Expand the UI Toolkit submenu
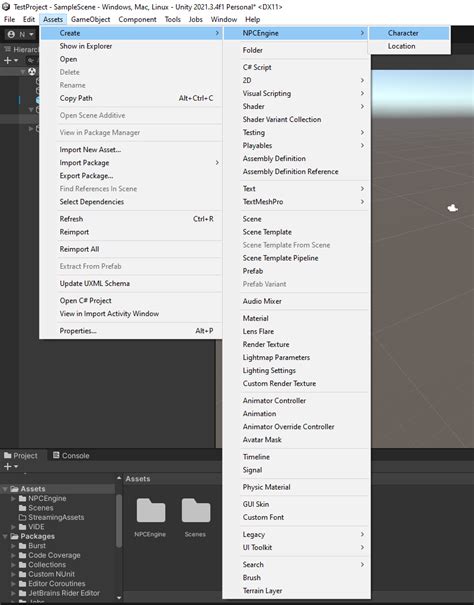Image resolution: width=474 pixels, height=605 pixels. click(296, 548)
